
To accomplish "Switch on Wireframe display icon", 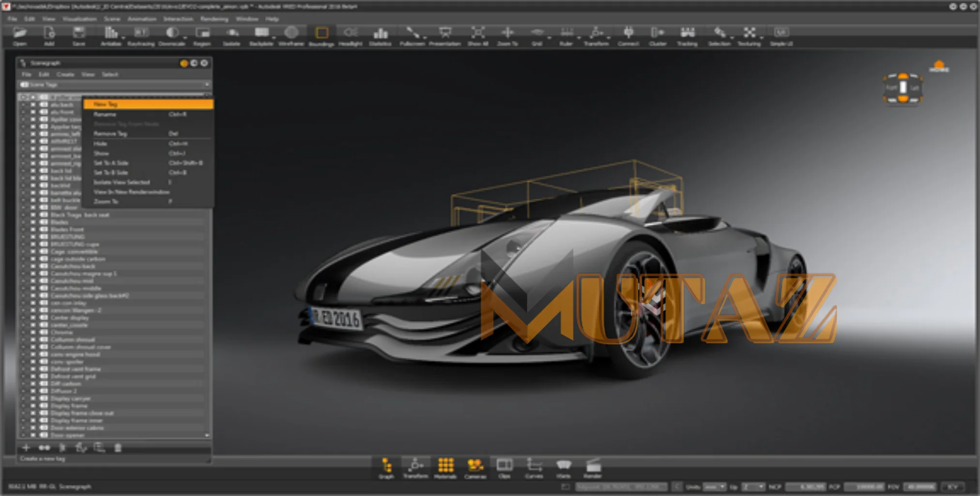I will pos(291,33).
